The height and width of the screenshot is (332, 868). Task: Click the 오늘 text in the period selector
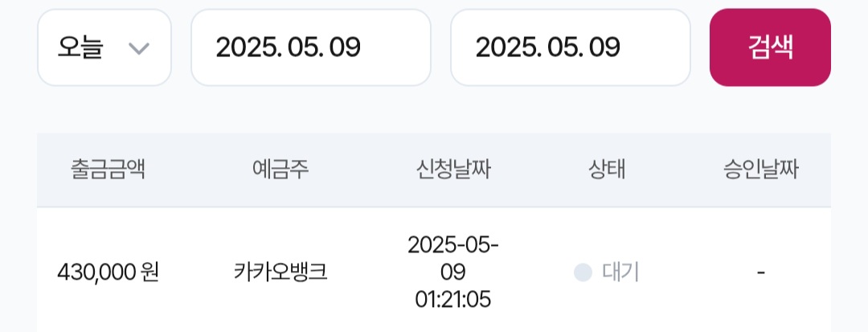[80, 48]
